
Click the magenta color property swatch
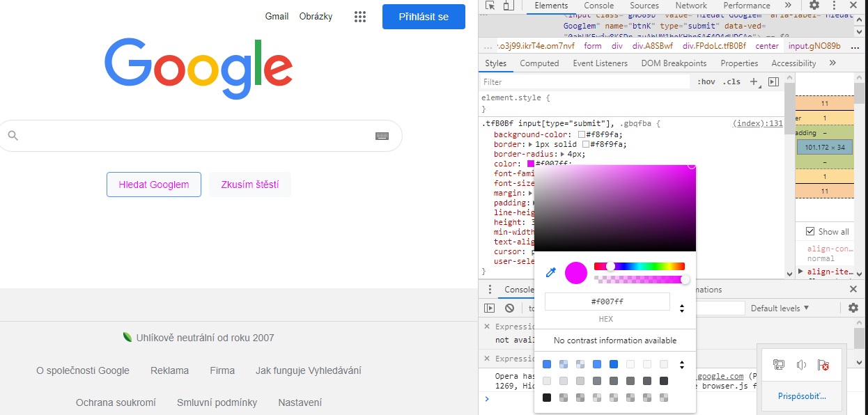tap(531, 164)
